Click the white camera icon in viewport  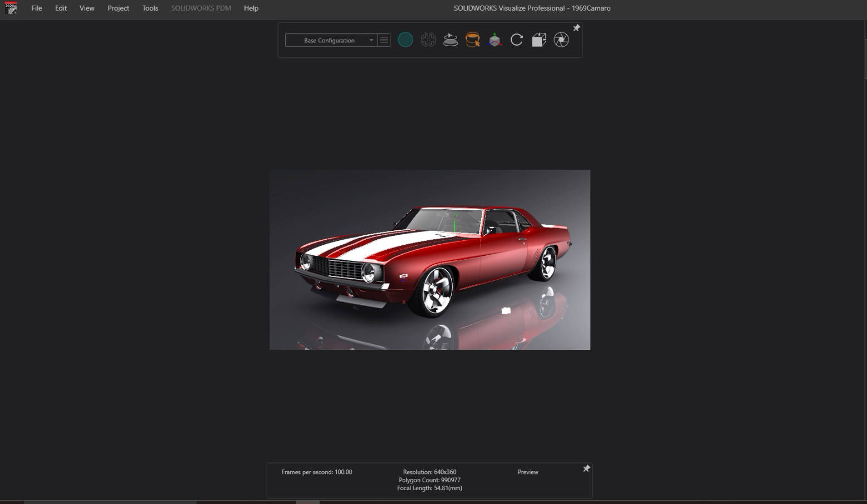coord(506,310)
